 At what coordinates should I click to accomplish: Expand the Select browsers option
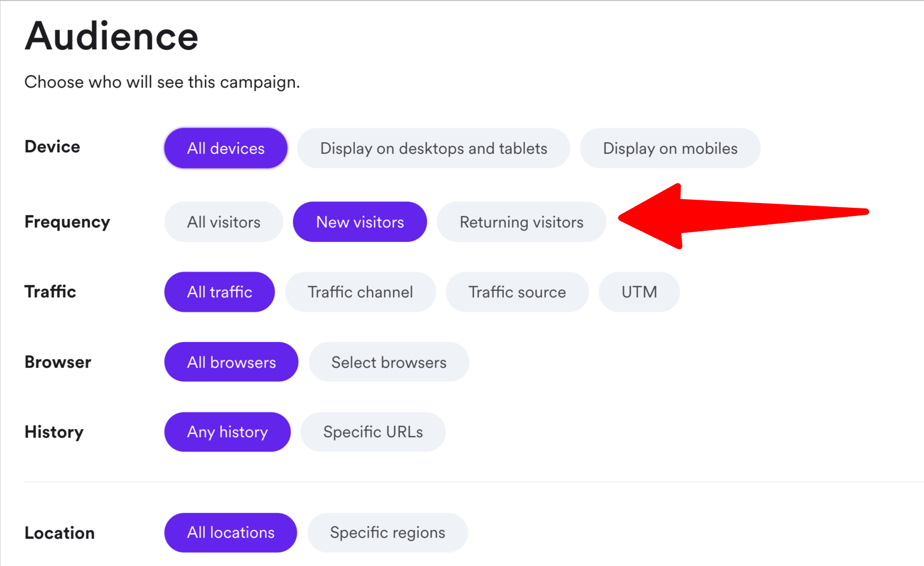pos(388,362)
